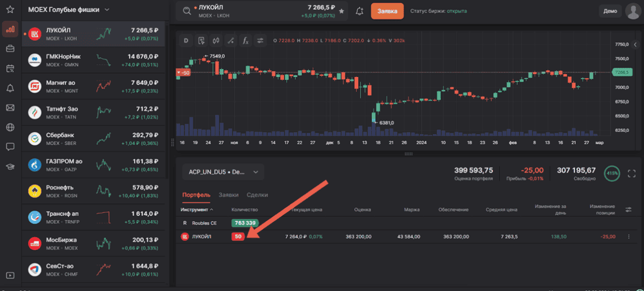Open the portfolio table column settings icon

[x=628, y=209]
